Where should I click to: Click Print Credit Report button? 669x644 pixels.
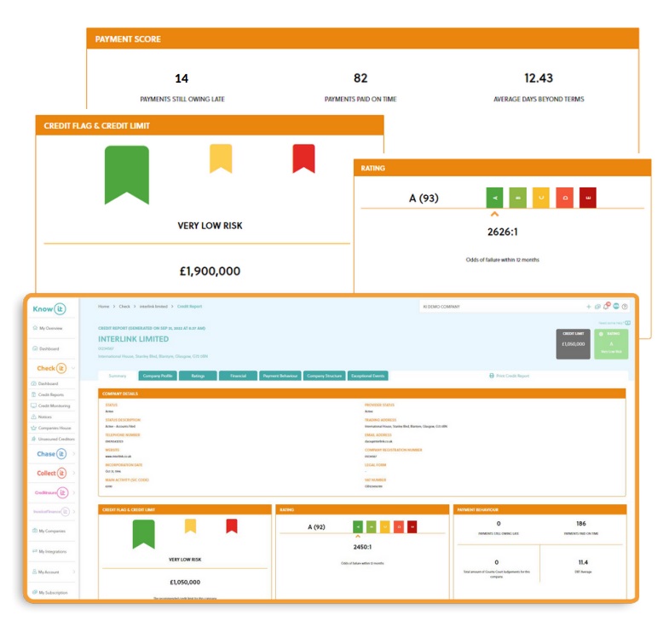tap(509, 376)
